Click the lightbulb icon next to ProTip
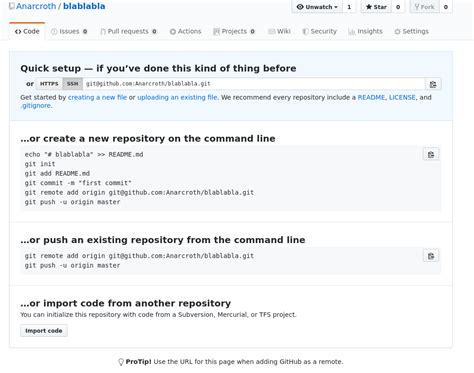This screenshot has width=474, height=373. tap(121, 362)
